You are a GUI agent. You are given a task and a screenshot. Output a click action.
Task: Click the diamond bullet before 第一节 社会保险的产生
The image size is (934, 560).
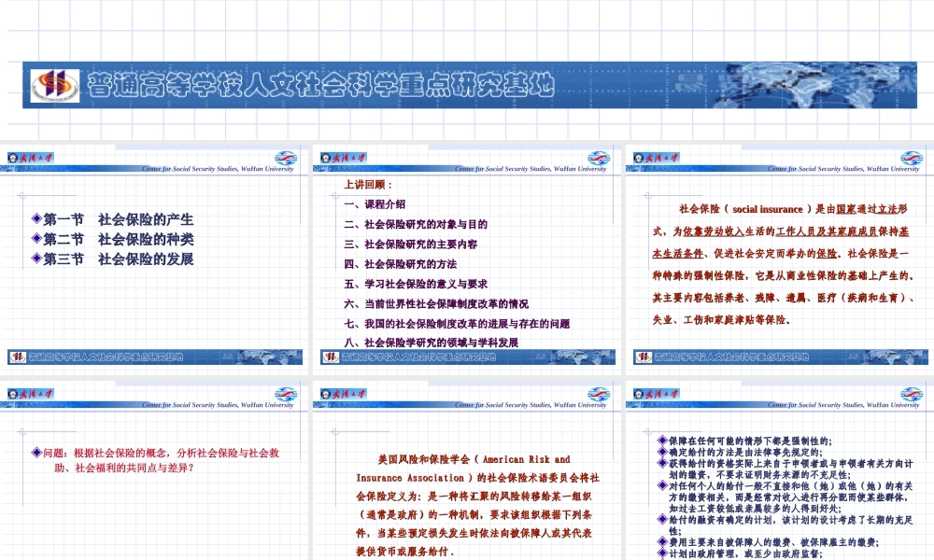click(36, 219)
